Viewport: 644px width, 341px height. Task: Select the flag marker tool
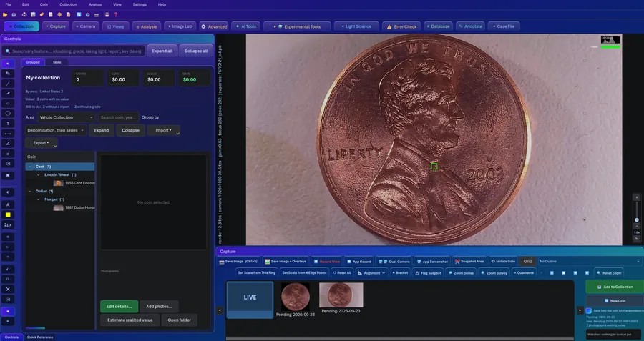click(x=8, y=176)
